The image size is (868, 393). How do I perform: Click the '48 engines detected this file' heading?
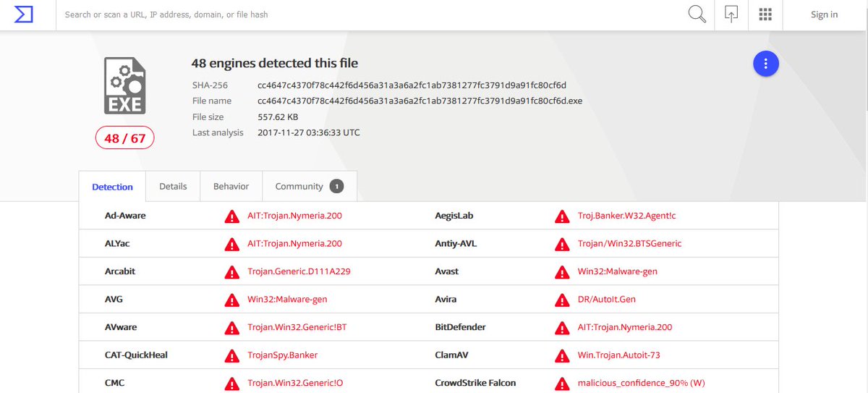[x=275, y=64]
